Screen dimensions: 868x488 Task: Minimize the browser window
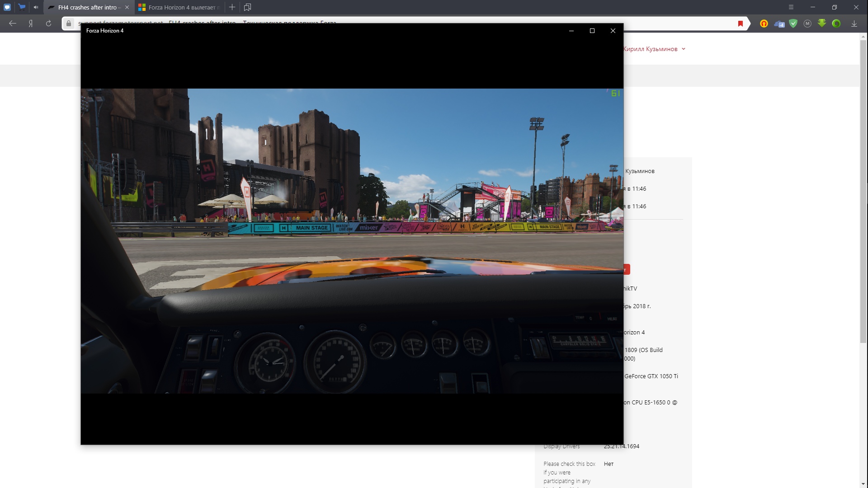tap(813, 7)
